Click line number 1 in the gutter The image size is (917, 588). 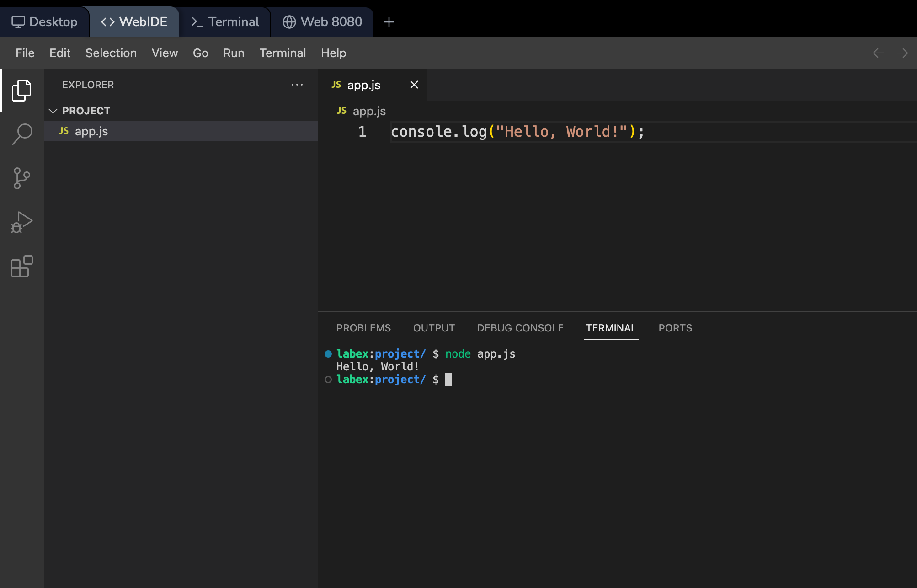362,132
